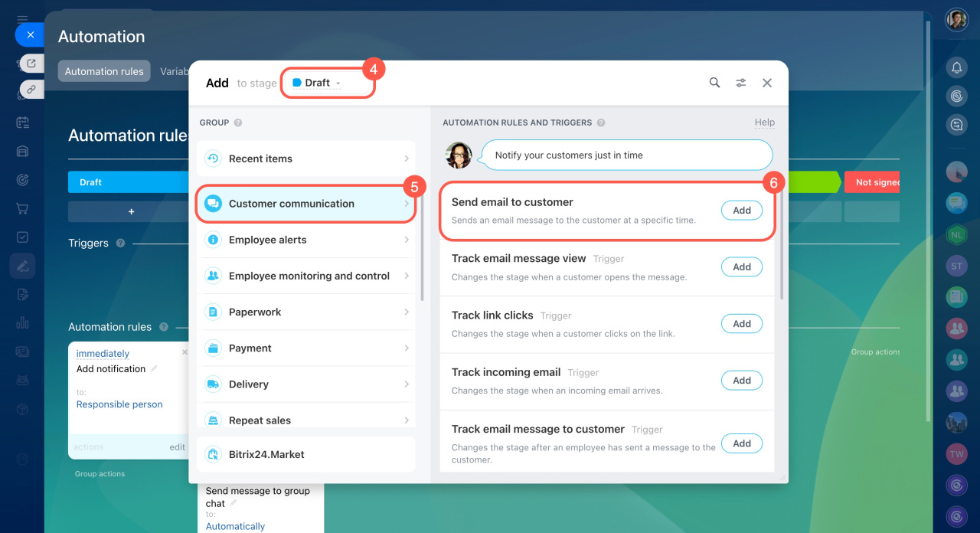Click the help question mark beside Triggers
Image resolution: width=980 pixels, height=533 pixels.
120,244
